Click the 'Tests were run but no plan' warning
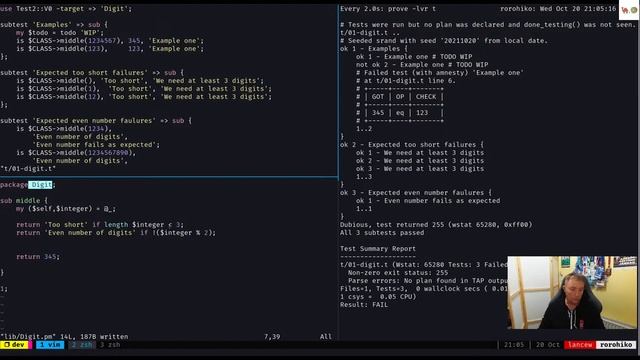This screenshot has width=640, height=360. click(x=488, y=24)
